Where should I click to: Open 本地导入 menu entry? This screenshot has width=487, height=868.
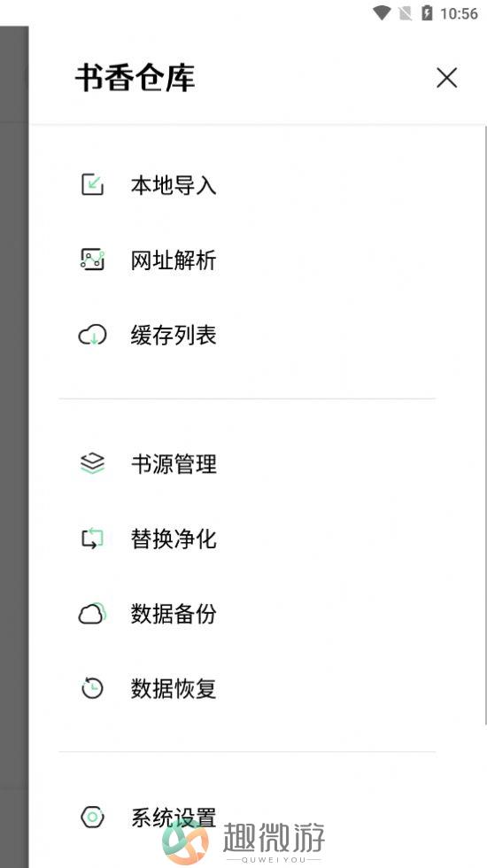coord(174,185)
